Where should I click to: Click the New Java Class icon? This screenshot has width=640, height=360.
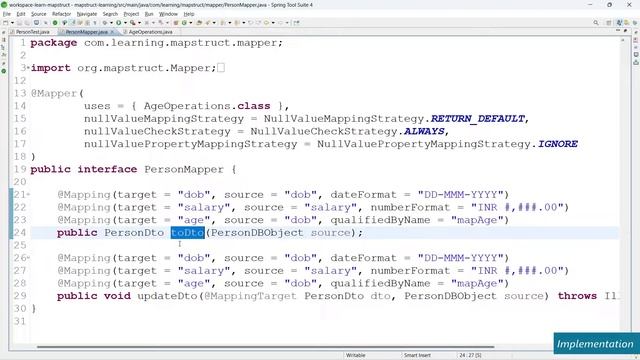(184, 23)
